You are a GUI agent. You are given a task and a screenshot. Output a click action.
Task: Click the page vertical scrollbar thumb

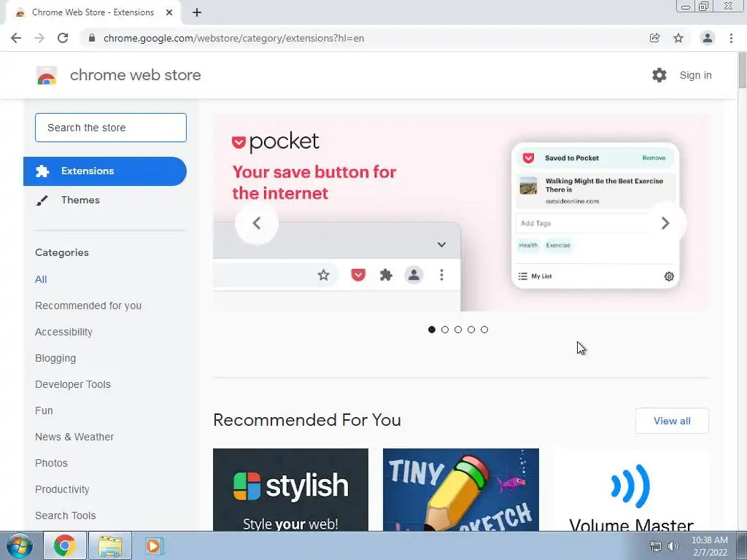click(x=742, y=71)
